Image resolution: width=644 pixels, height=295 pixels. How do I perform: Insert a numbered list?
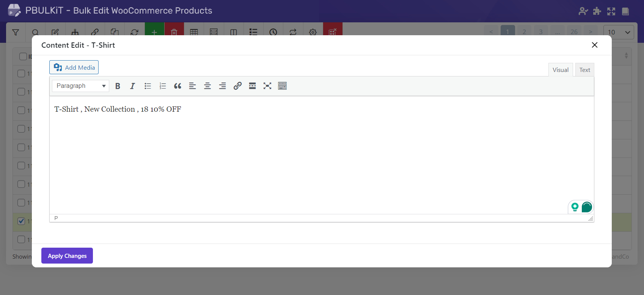coord(163,86)
